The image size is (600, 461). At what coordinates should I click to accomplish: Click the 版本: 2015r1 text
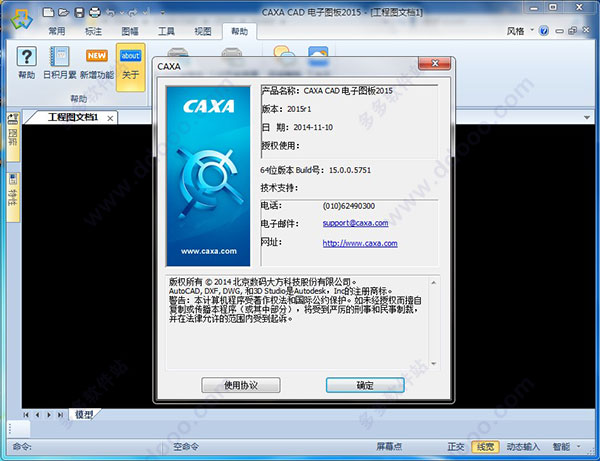[286, 109]
